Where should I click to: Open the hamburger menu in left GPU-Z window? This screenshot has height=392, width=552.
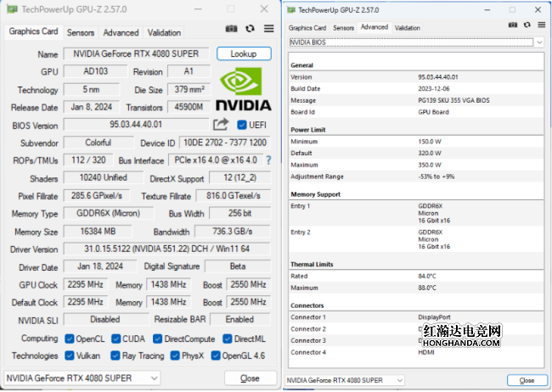268,29
